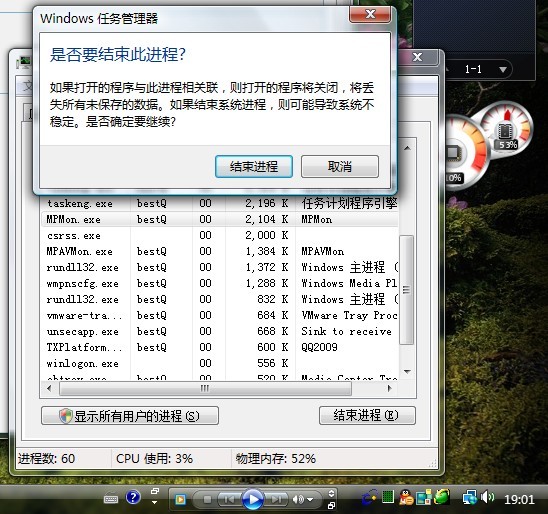548x514 pixels.
Task: Select the unsecapp.exe process row
Action: point(219,332)
